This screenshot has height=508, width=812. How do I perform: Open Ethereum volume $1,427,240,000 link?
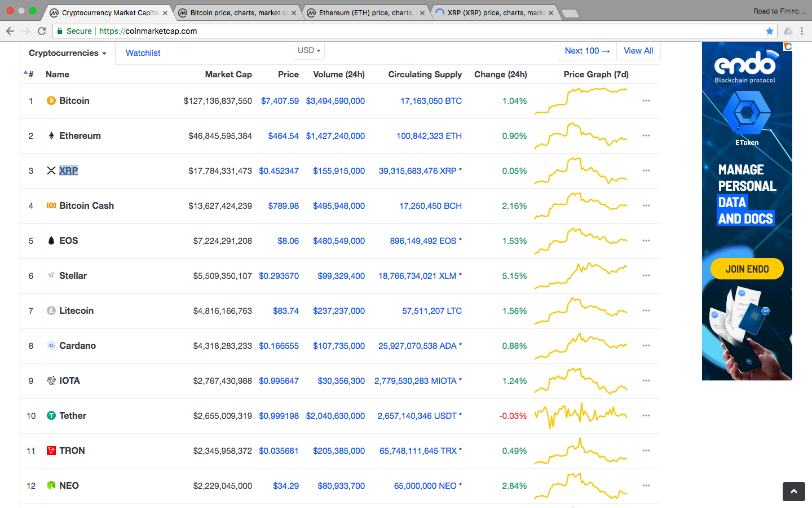click(335, 136)
